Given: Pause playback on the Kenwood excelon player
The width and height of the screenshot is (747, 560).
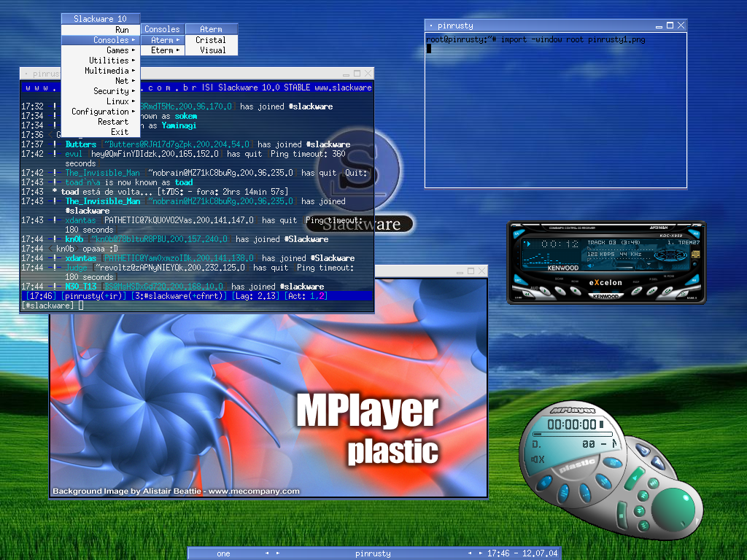Looking at the screenshot, I should pyautogui.click(x=560, y=291).
